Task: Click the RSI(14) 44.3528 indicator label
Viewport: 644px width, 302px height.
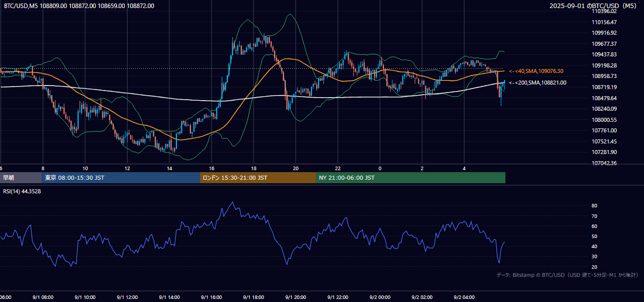Action: tap(22, 191)
